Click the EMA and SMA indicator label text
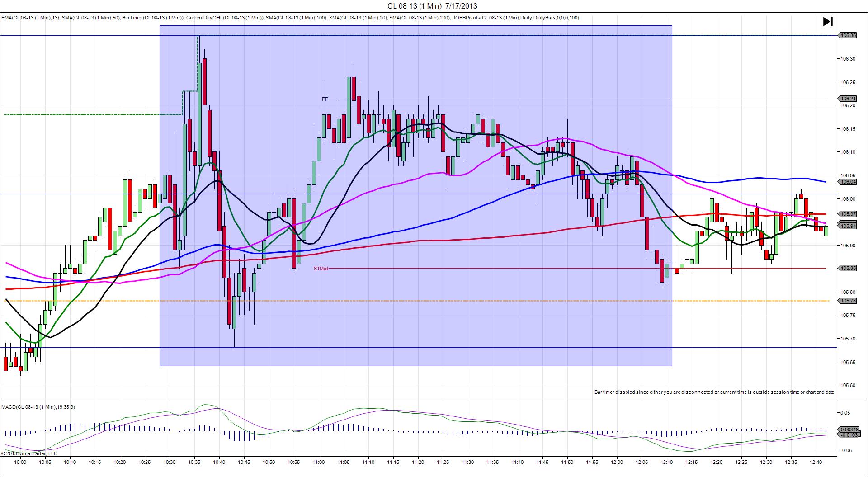This screenshot has width=868, height=477. click(x=290, y=18)
